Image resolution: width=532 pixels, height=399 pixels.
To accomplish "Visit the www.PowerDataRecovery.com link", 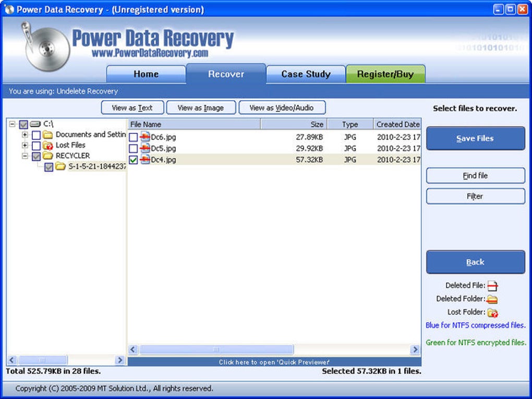I will pyautogui.click(x=150, y=53).
